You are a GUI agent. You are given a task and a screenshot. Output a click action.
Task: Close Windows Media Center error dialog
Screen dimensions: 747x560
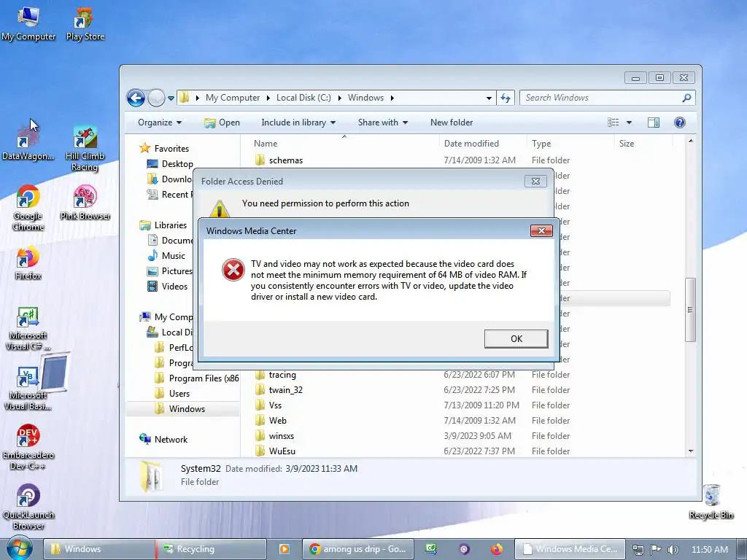point(542,231)
